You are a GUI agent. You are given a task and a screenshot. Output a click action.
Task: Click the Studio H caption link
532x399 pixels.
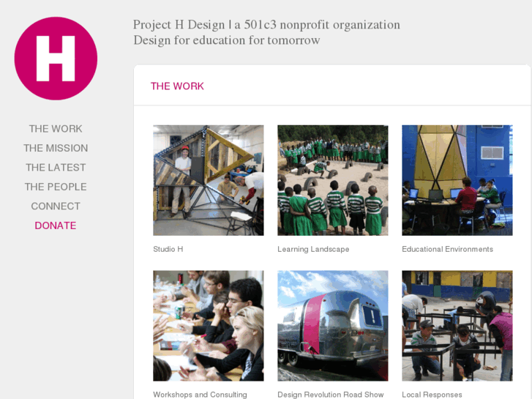click(168, 249)
